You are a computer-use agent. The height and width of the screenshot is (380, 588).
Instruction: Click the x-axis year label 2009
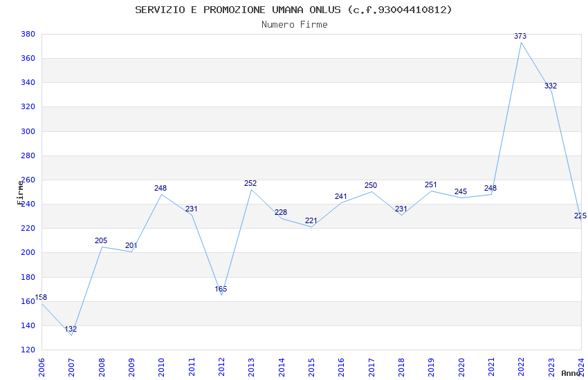pos(131,368)
